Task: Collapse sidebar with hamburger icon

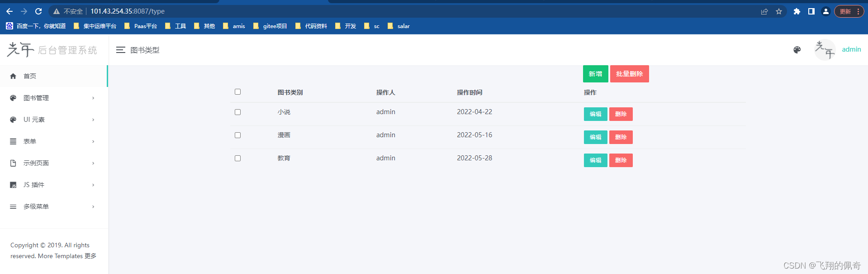Action: [120, 50]
